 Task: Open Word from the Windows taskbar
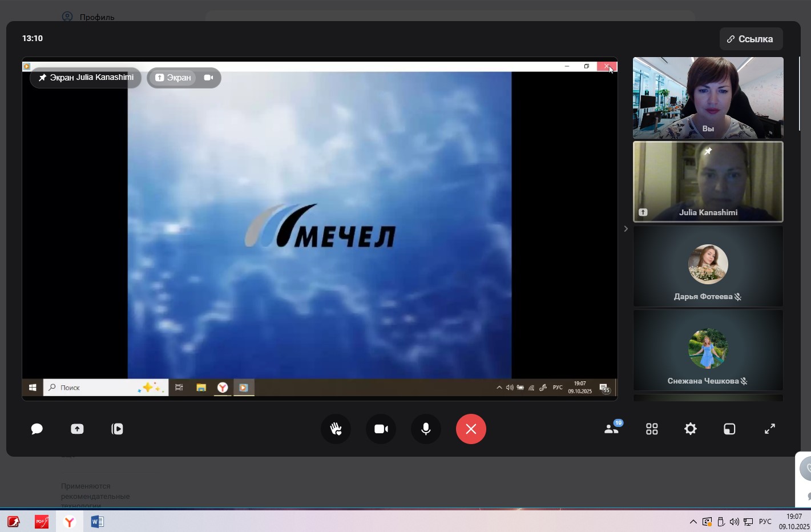pyautogui.click(x=97, y=522)
